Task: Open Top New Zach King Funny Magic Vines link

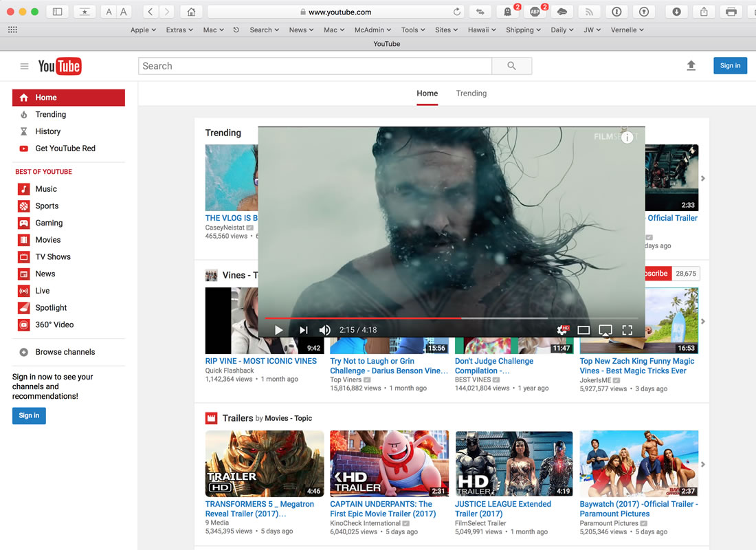Action: tap(637, 366)
